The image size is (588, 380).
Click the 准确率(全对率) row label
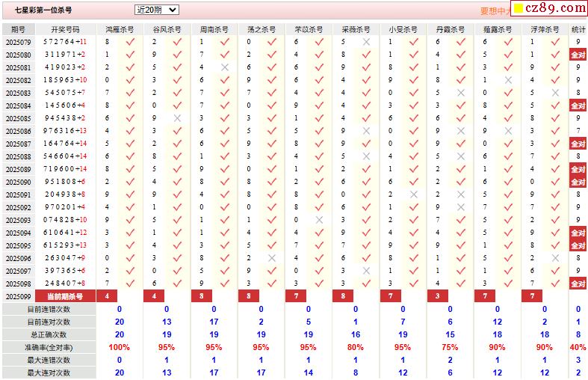pos(49,348)
